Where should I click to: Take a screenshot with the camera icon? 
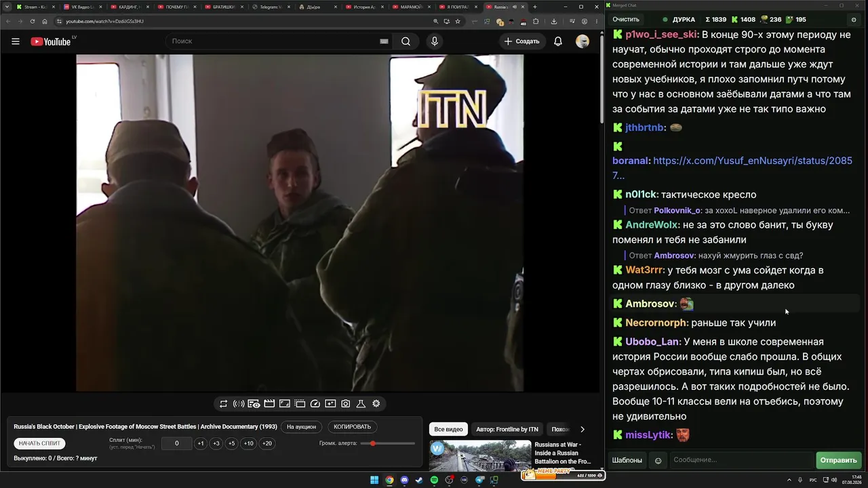coord(345,404)
